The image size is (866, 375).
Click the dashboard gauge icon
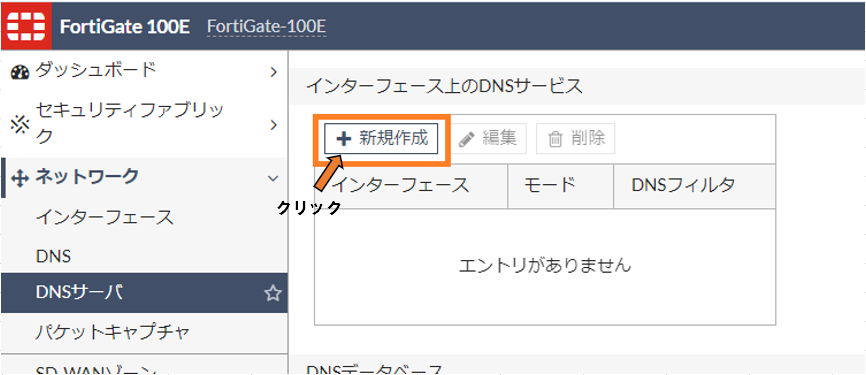tap(20, 72)
